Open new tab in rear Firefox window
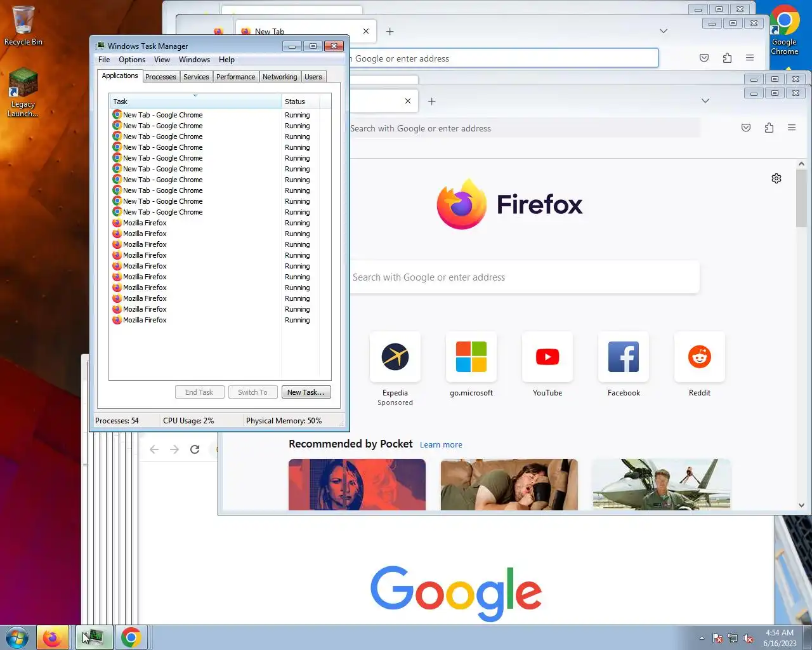The image size is (812, 650). point(390,31)
